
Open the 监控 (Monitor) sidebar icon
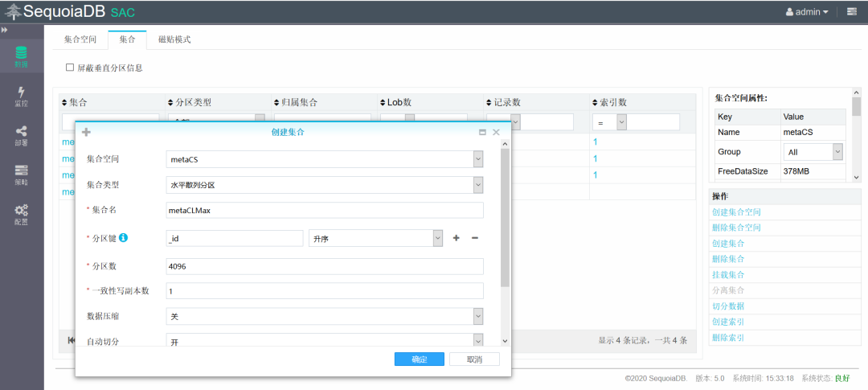pos(21,96)
